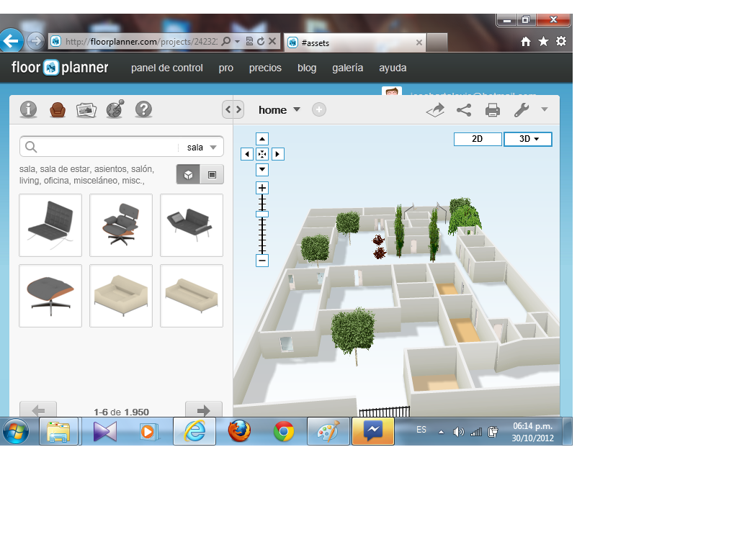Pan the view right
The width and height of the screenshot is (747, 560).
[x=278, y=154]
